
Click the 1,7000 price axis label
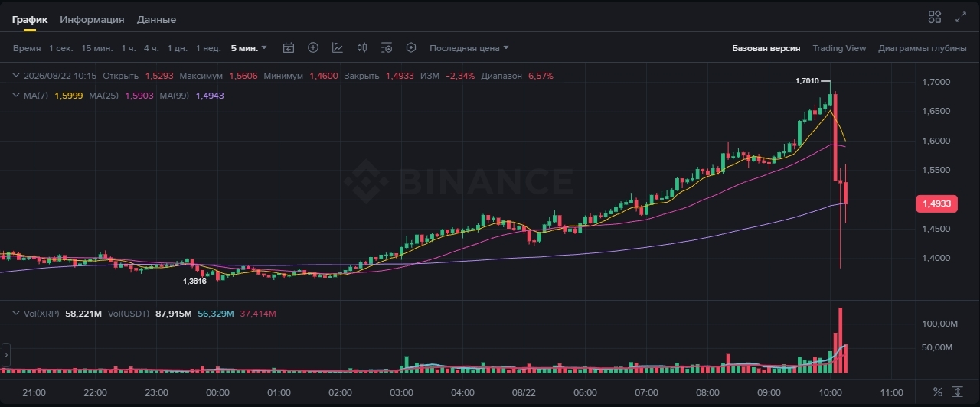pyautogui.click(x=936, y=82)
